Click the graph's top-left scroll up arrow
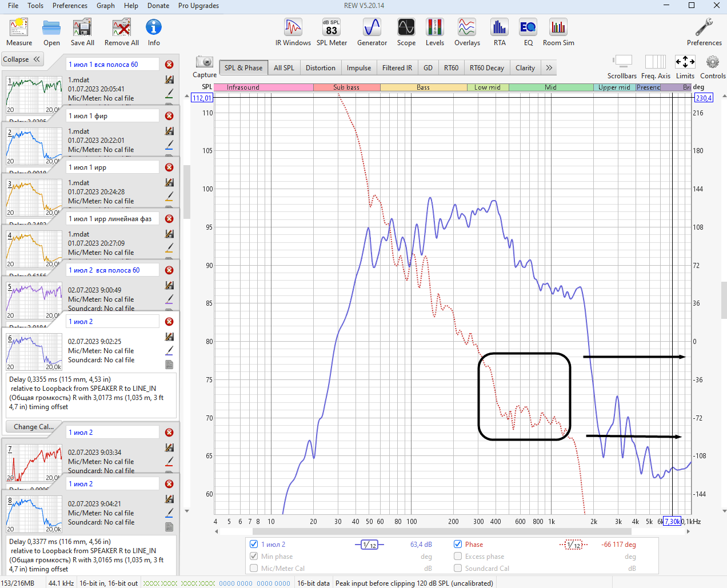The height and width of the screenshot is (588, 727). coord(186,96)
